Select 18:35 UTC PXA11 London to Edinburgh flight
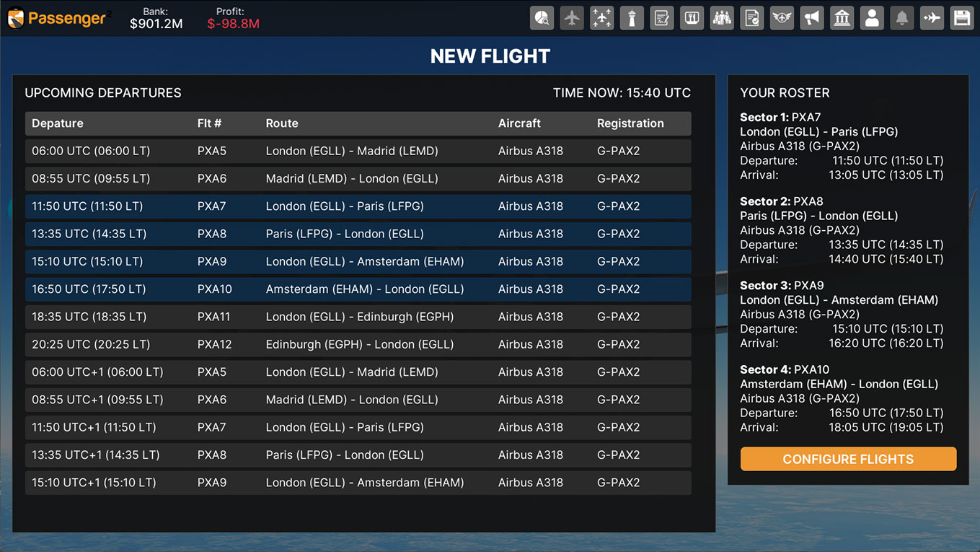980x552 pixels. pyautogui.click(x=358, y=317)
